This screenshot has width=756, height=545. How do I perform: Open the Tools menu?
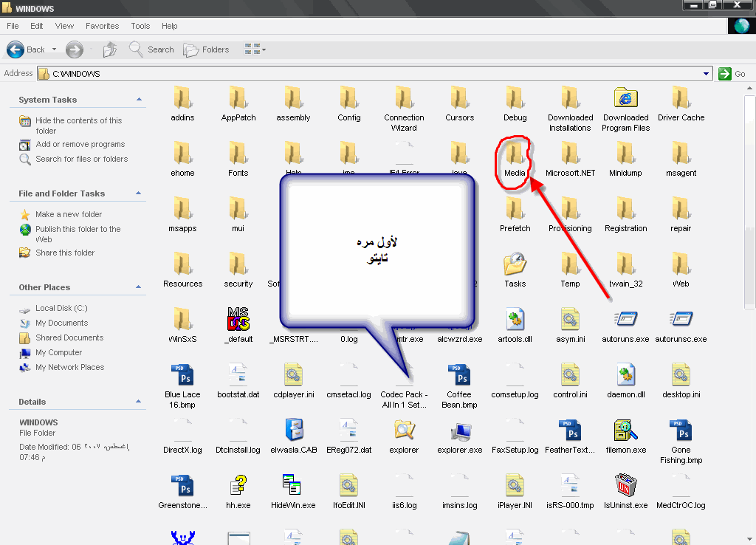[x=140, y=26]
